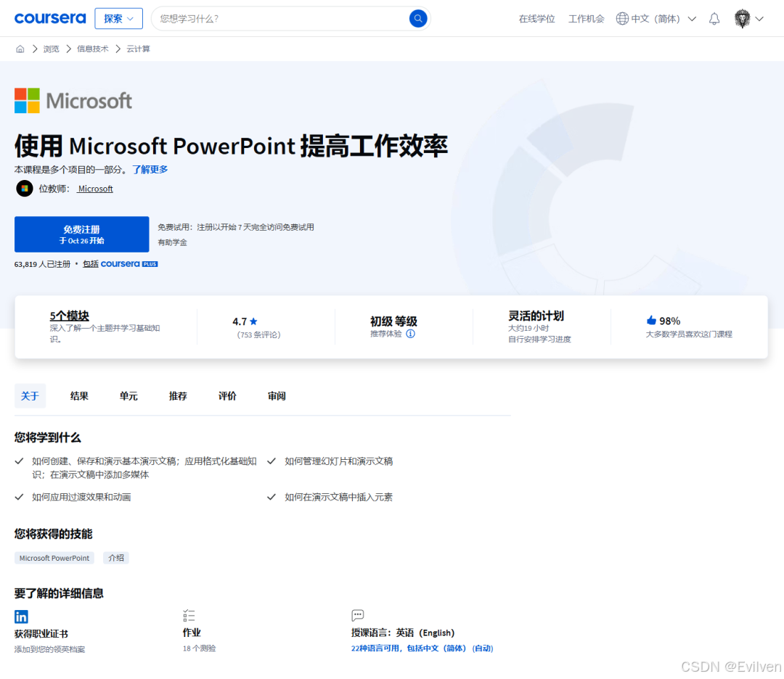Image resolution: width=784 pixels, height=679 pixels.
Task: Go to the 审阅 tab
Action: (277, 395)
